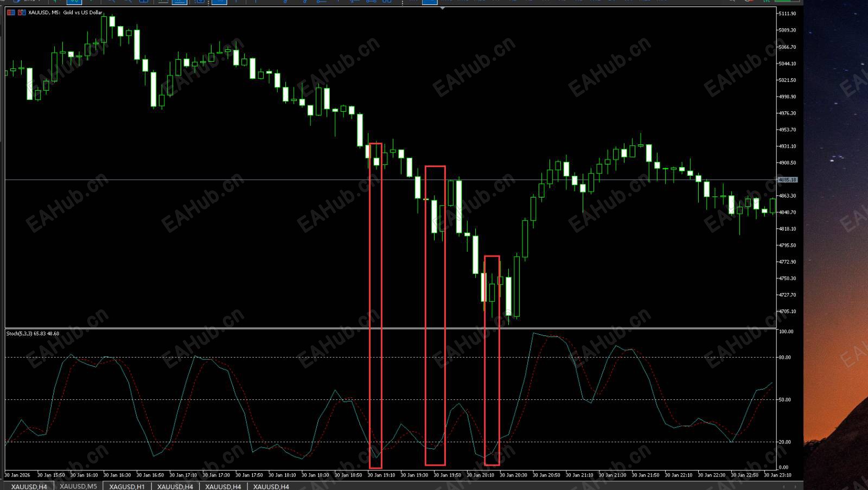Select the red rectangle object near 30 Jan 19:10
868x490 pixels.
(375, 306)
